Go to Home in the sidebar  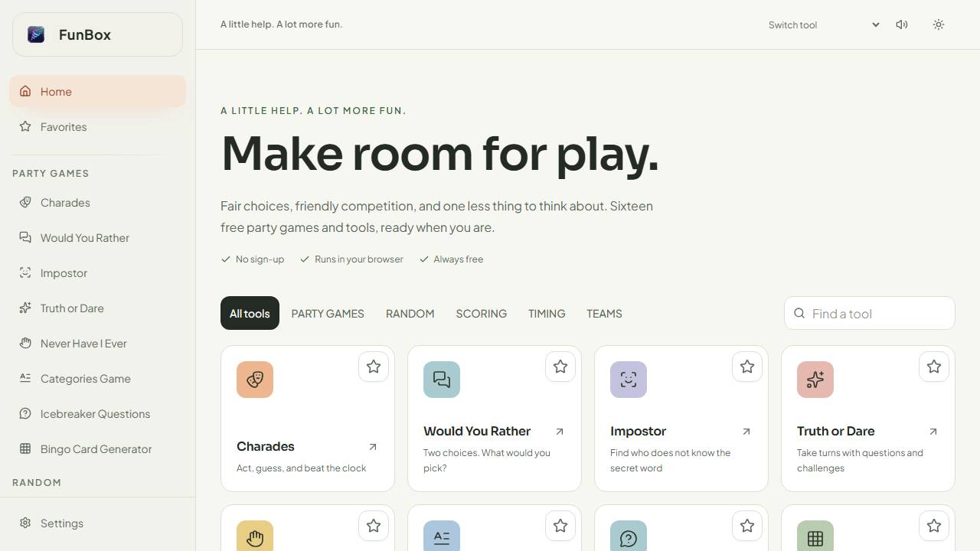(97, 92)
